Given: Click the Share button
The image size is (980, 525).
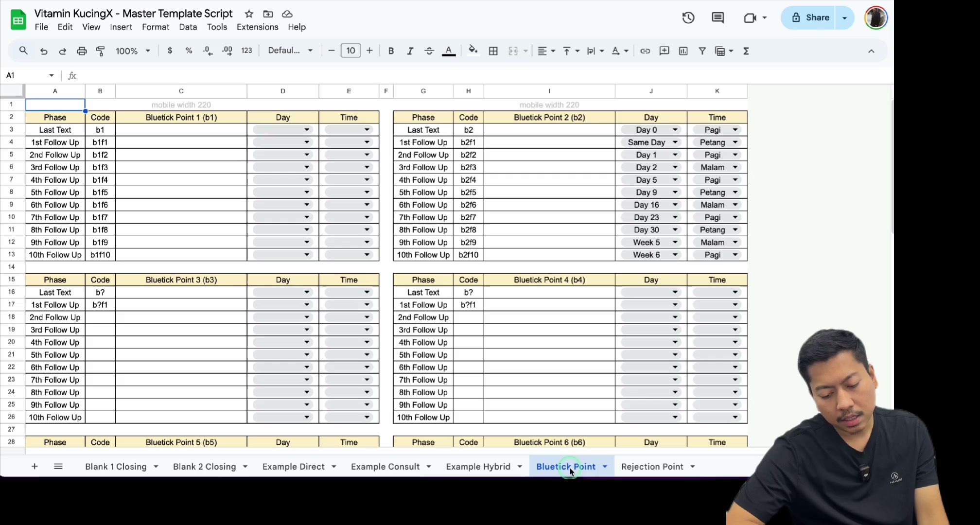Looking at the screenshot, I should 810,17.
